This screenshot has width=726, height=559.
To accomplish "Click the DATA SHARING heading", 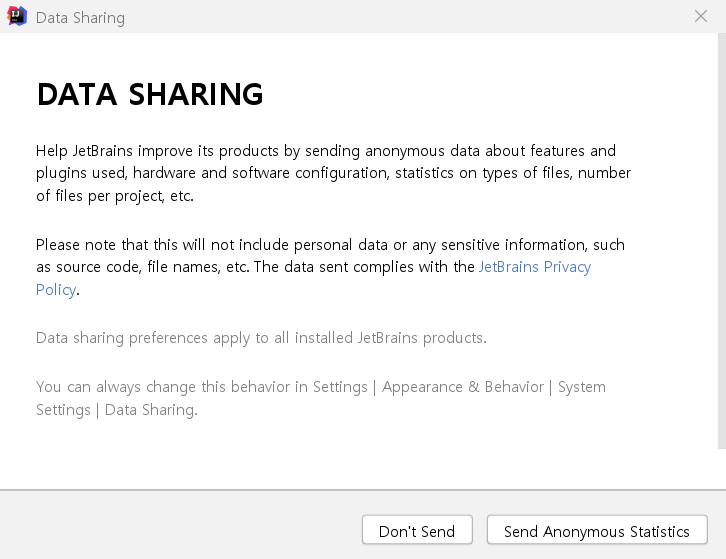I will click(x=150, y=94).
